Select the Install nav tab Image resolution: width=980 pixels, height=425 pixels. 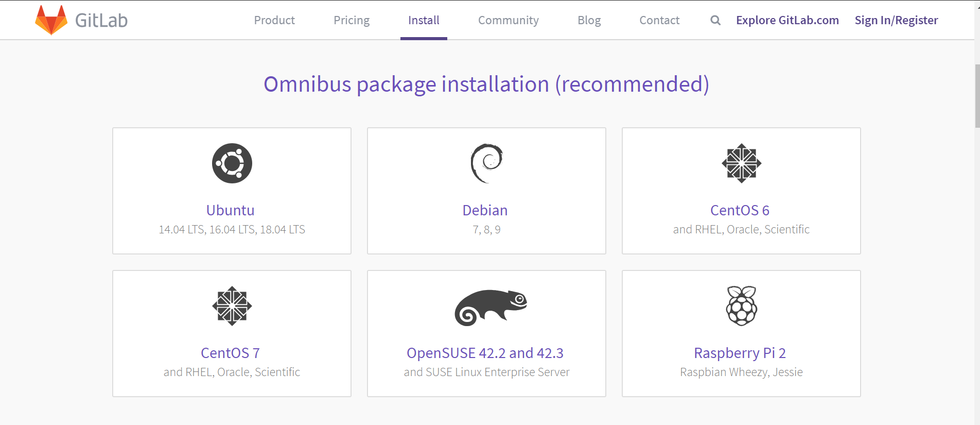point(424,20)
